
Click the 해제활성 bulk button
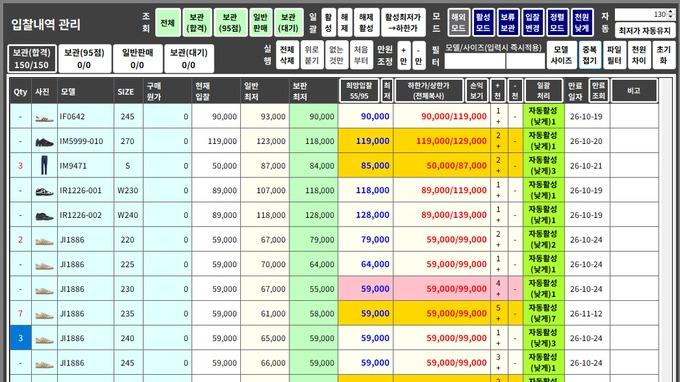(366, 23)
